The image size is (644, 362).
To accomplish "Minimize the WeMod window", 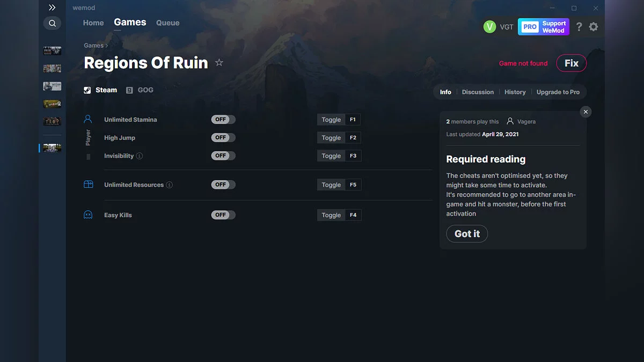I will point(552,8).
